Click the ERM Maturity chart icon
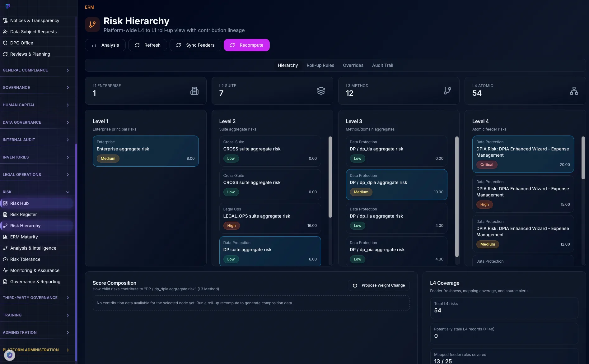This screenshot has height=364, width=589. point(5,237)
